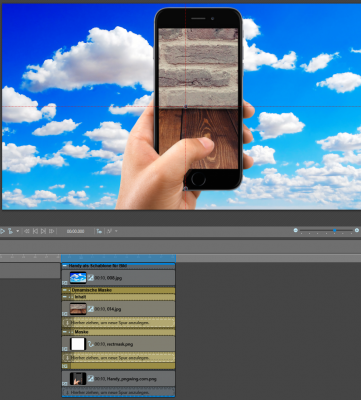Go to the previous object with the step-back icon
The width and height of the screenshot is (361, 400).
35,231
